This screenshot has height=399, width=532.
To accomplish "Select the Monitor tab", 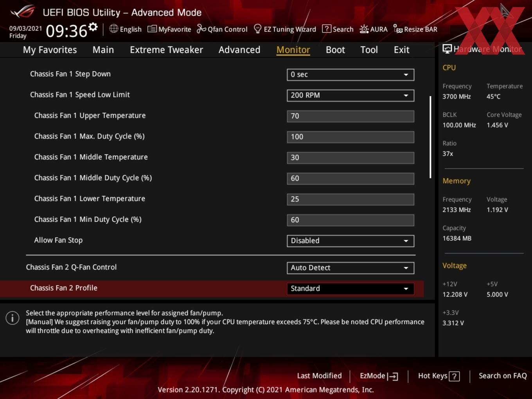I will pyautogui.click(x=293, y=50).
